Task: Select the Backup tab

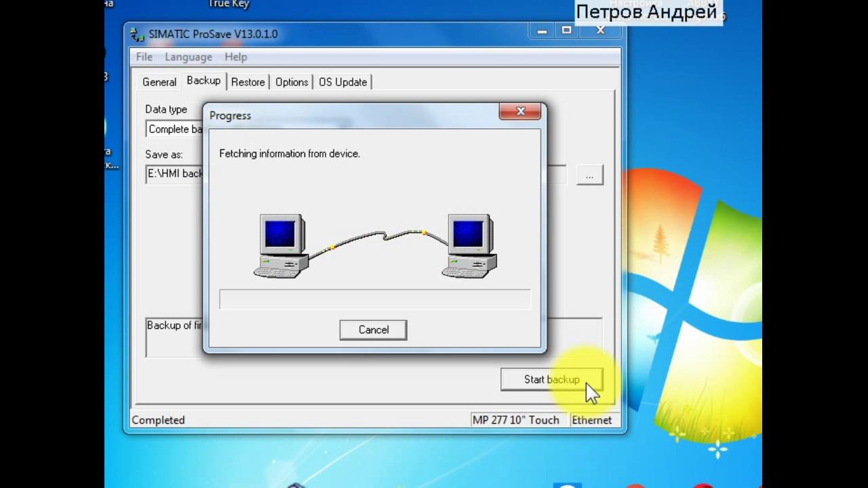Action: tap(203, 81)
